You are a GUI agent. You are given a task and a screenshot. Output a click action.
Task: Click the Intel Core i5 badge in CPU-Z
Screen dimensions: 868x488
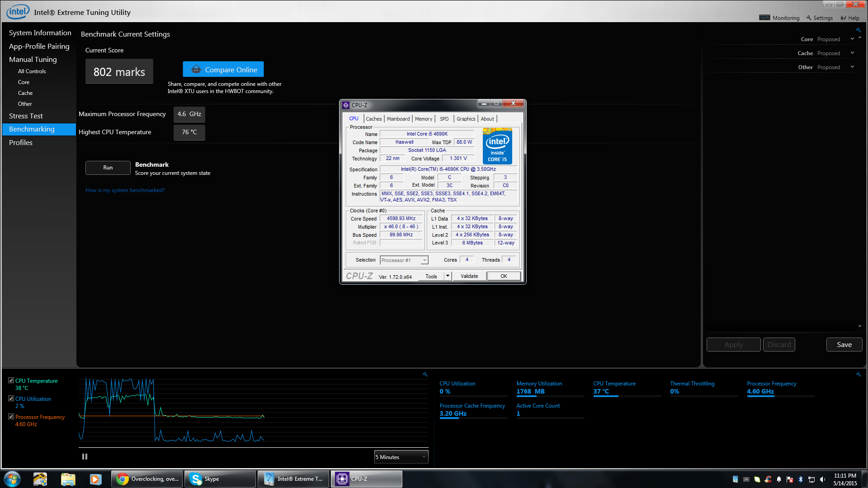point(497,146)
